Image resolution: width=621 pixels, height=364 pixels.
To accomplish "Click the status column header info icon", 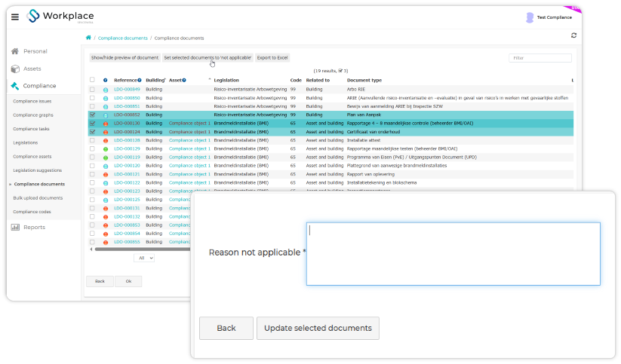I will [106, 81].
